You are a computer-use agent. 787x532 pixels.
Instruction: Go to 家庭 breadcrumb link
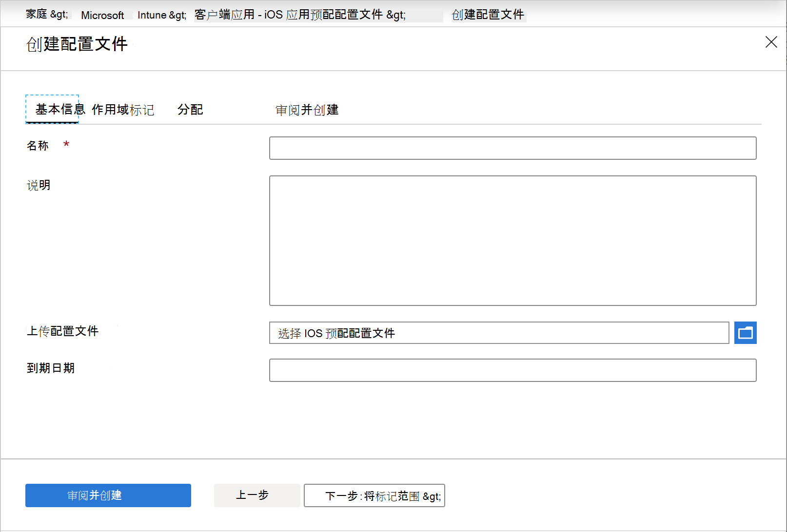(x=47, y=15)
